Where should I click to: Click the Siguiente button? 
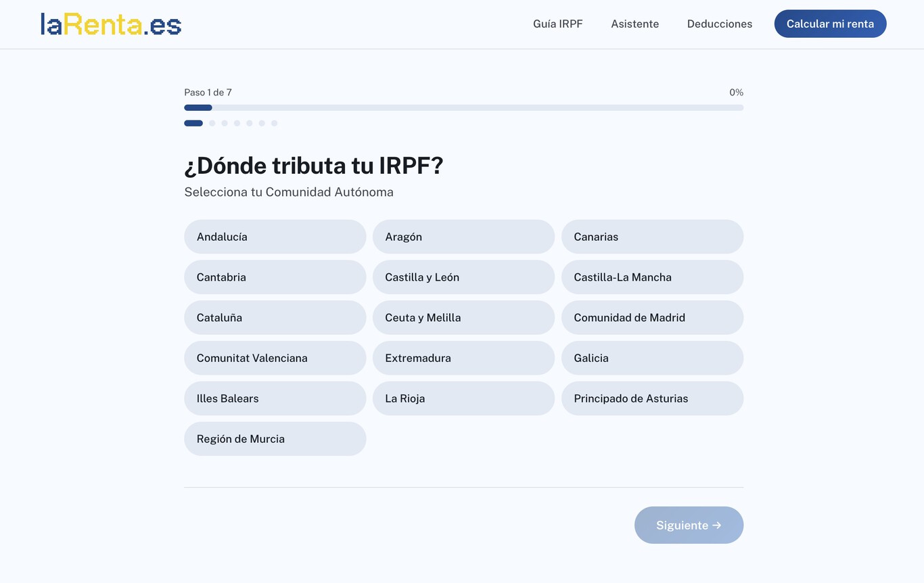click(689, 525)
